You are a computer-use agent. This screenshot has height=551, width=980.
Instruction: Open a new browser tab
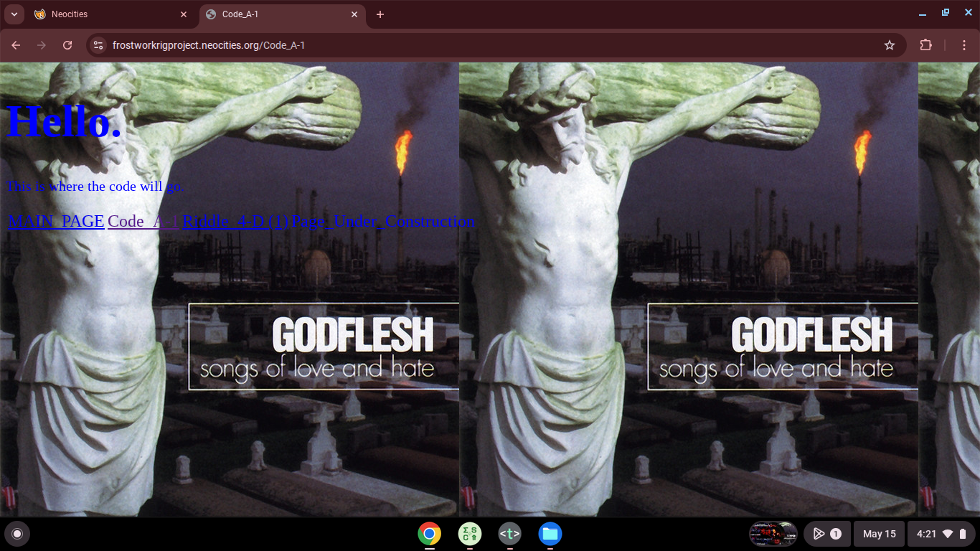380,14
